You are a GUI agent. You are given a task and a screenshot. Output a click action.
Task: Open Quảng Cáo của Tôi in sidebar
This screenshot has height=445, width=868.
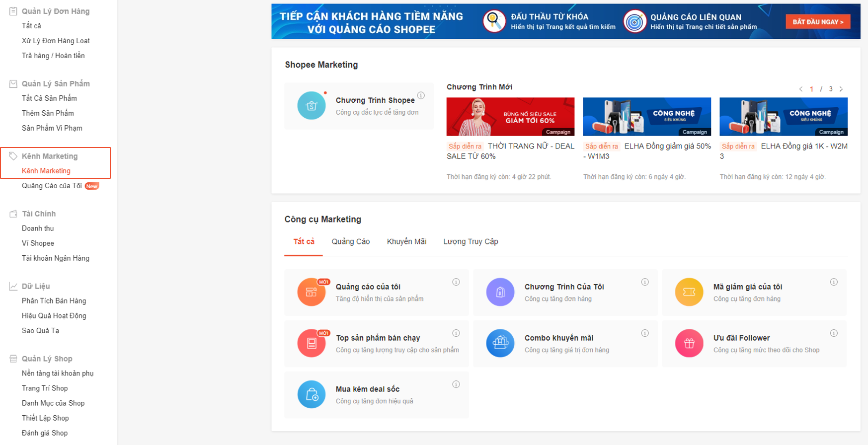pos(52,186)
